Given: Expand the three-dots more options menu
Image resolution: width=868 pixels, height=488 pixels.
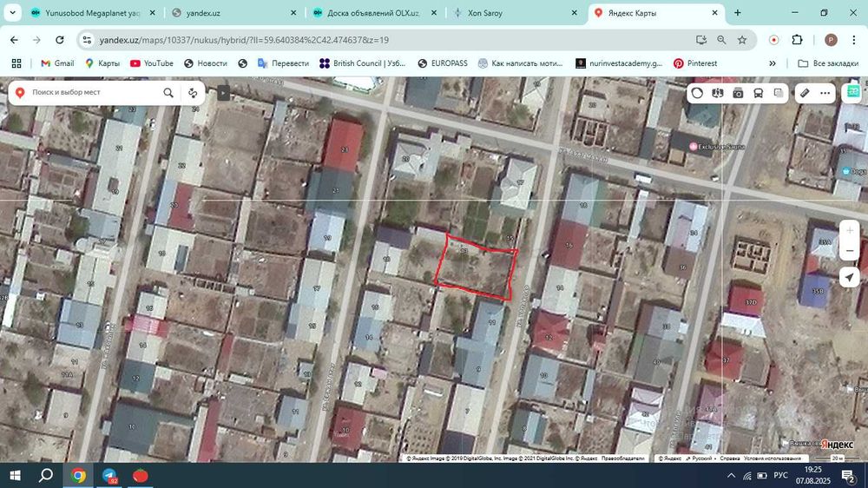Looking at the screenshot, I should tap(825, 93).
